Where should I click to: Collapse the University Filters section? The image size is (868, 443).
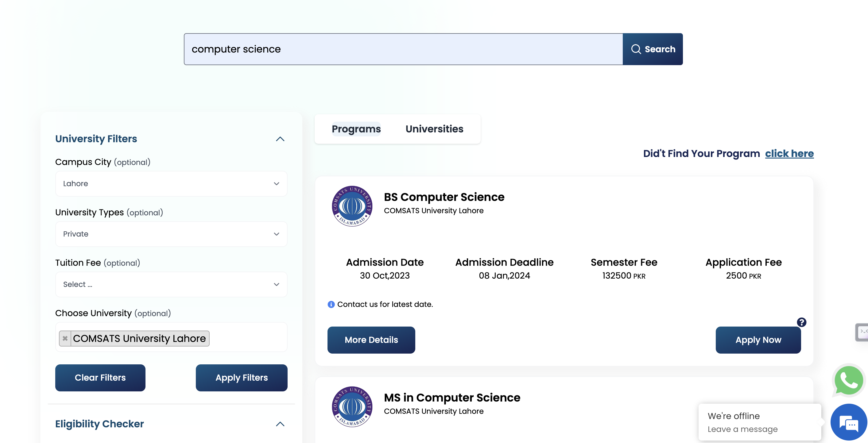[280, 139]
